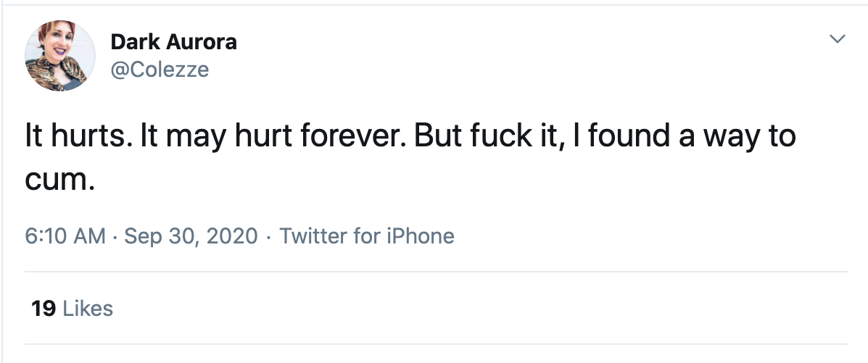
Task: Select the Sep 30, 2020 date text
Action: [x=191, y=236]
